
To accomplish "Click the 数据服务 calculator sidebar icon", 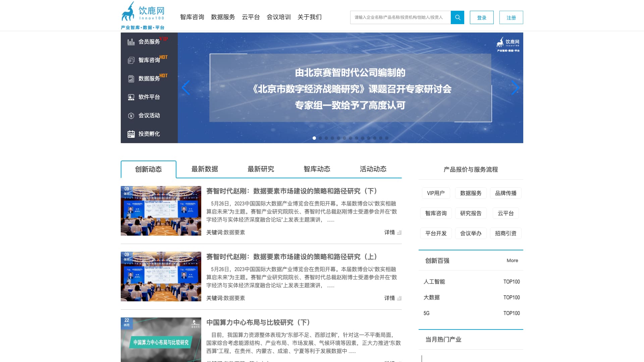I will (131, 79).
